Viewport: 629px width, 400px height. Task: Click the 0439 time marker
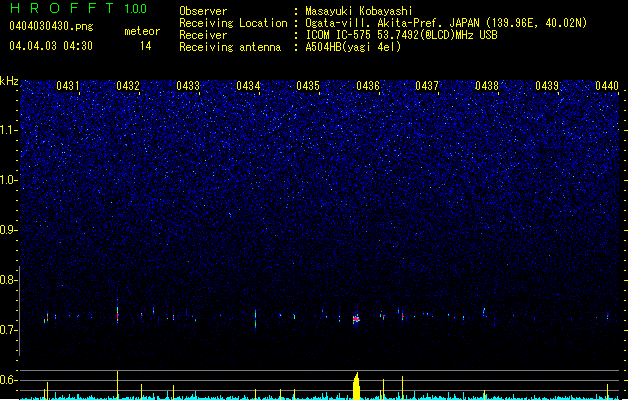[547, 86]
